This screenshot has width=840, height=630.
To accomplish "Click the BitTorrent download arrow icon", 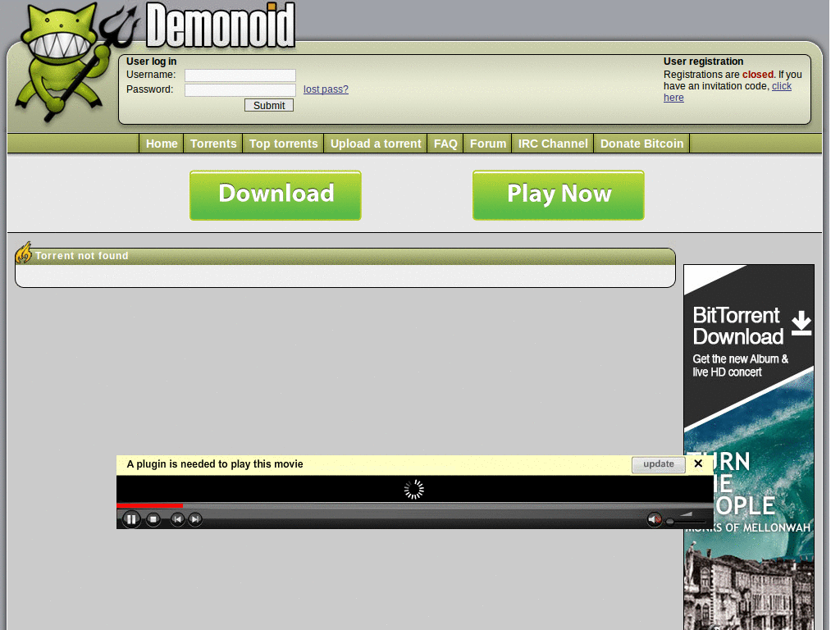I will click(x=801, y=323).
